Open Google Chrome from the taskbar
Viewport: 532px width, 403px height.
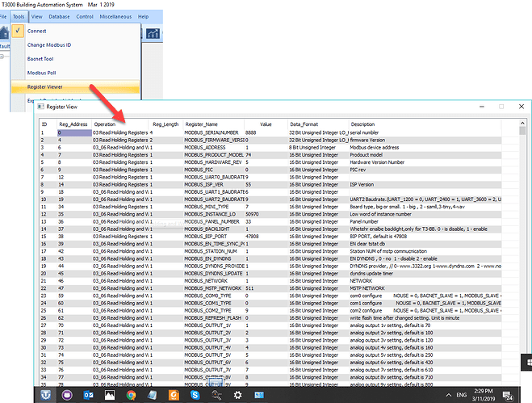[131, 396]
